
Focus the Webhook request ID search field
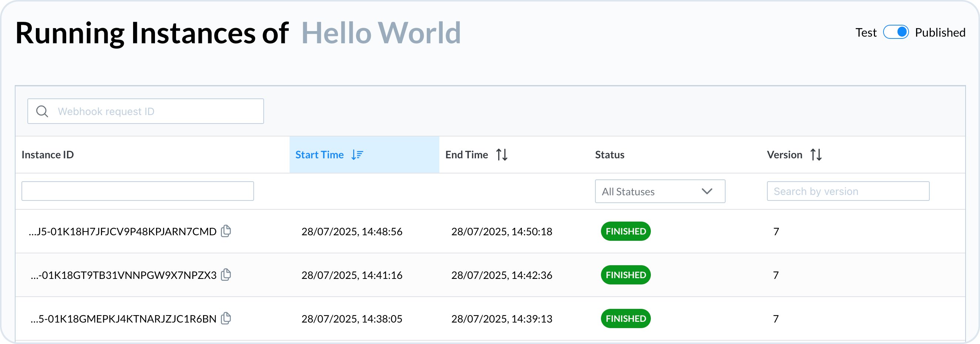146,111
